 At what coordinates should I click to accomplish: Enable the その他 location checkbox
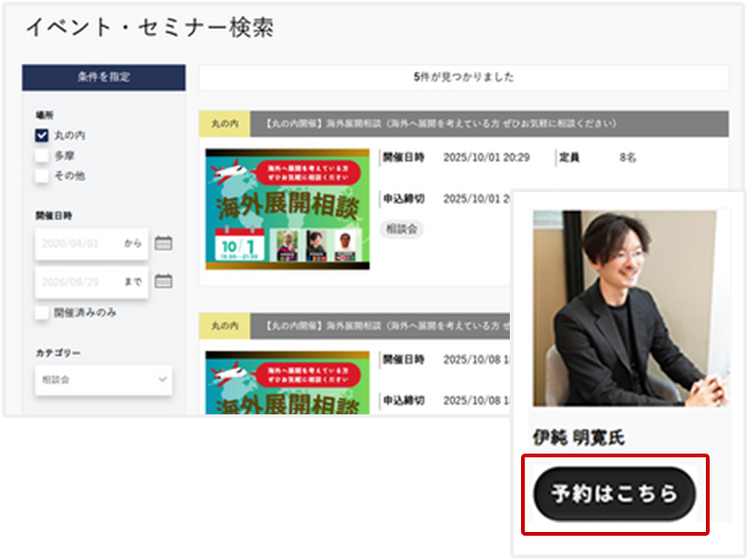pos(41,175)
